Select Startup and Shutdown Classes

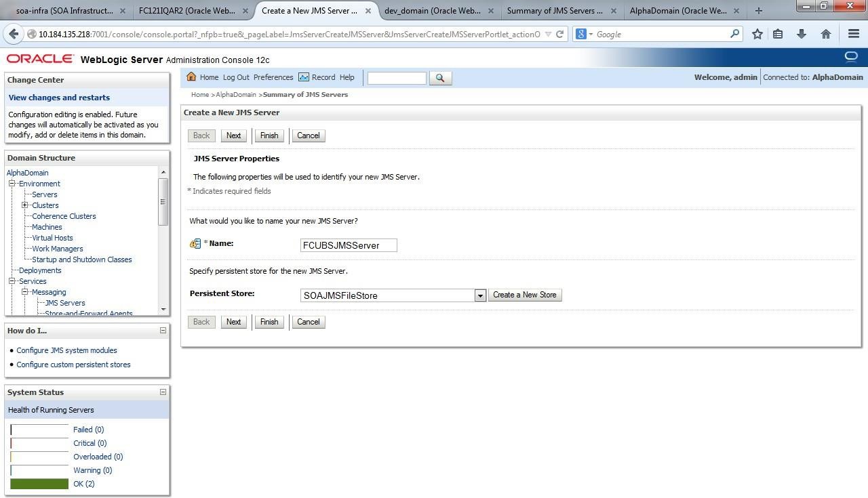(82, 260)
